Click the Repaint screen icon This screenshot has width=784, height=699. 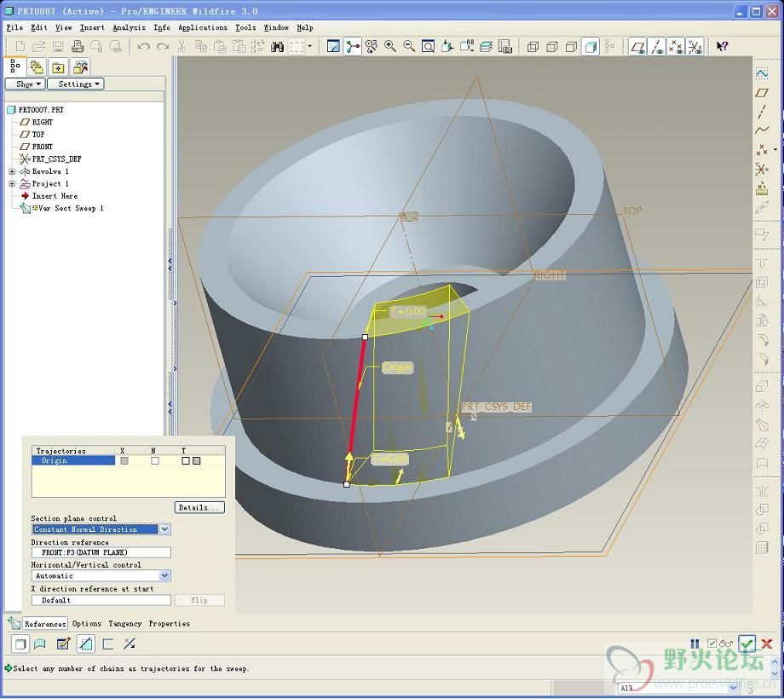tap(333, 47)
